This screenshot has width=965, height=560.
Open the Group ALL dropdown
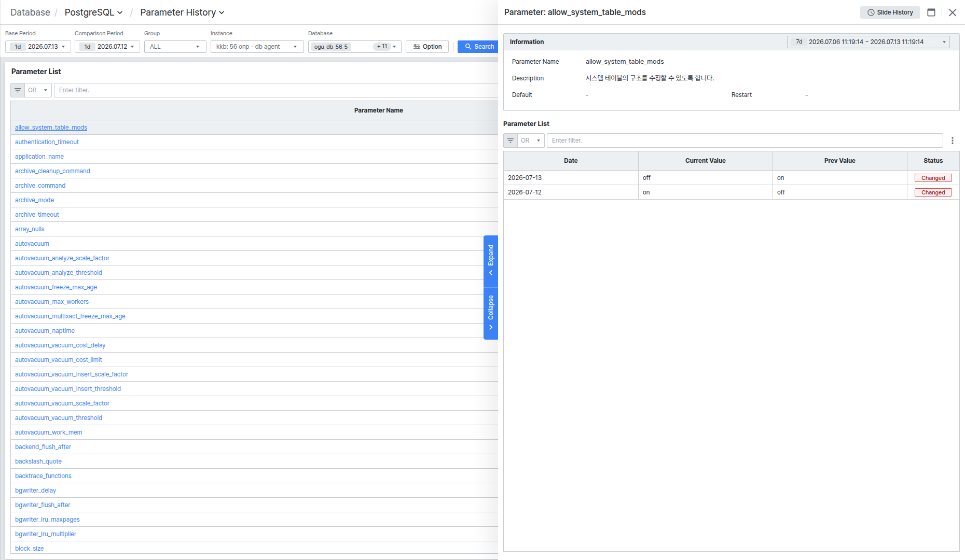tap(175, 47)
